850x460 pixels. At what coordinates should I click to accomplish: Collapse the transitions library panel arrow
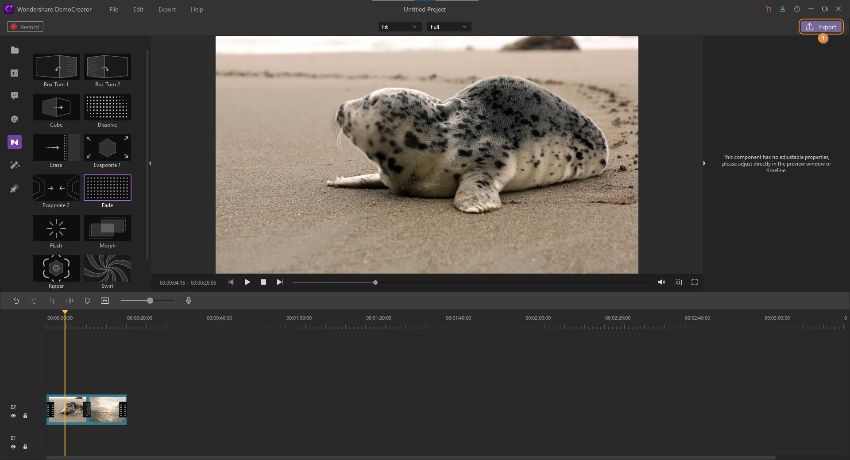pyautogui.click(x=150, y=163)
